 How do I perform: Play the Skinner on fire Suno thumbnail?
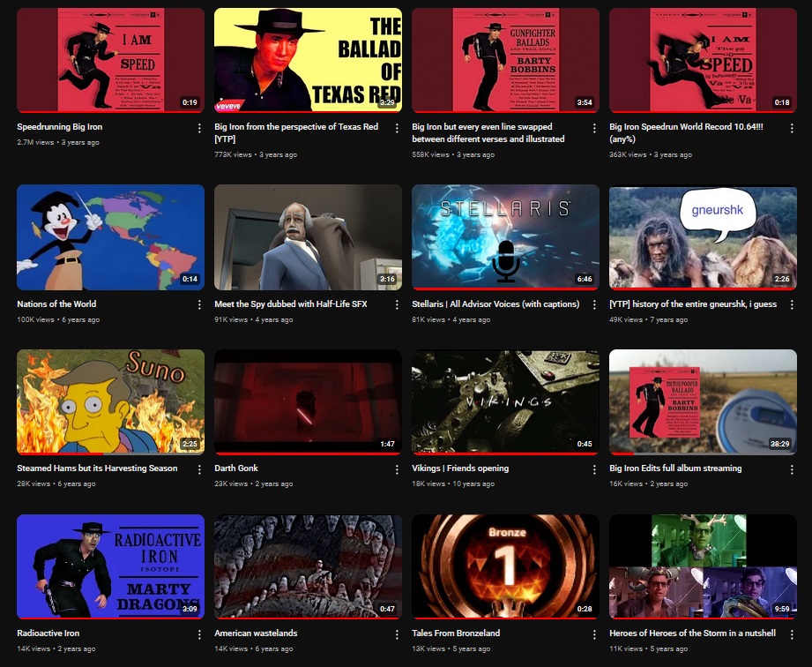110,402
